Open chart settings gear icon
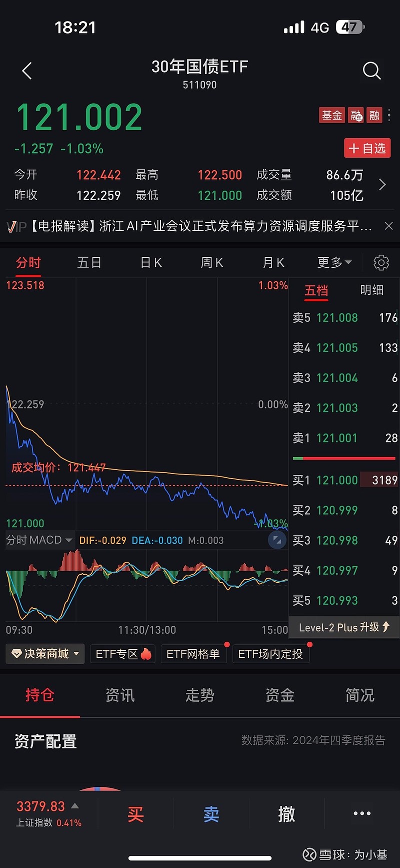 click(381, 262)
